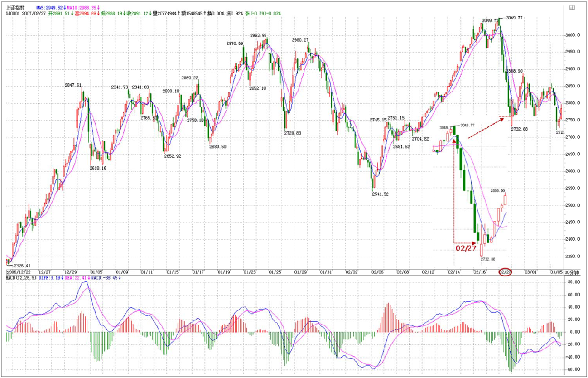
Task: Click the 2680.50 trough price label
Action: 217,146
